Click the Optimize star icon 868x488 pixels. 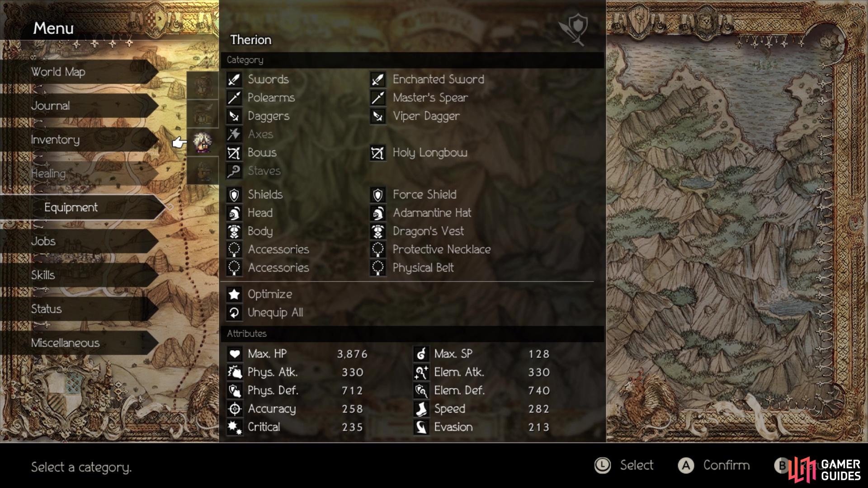234,294
